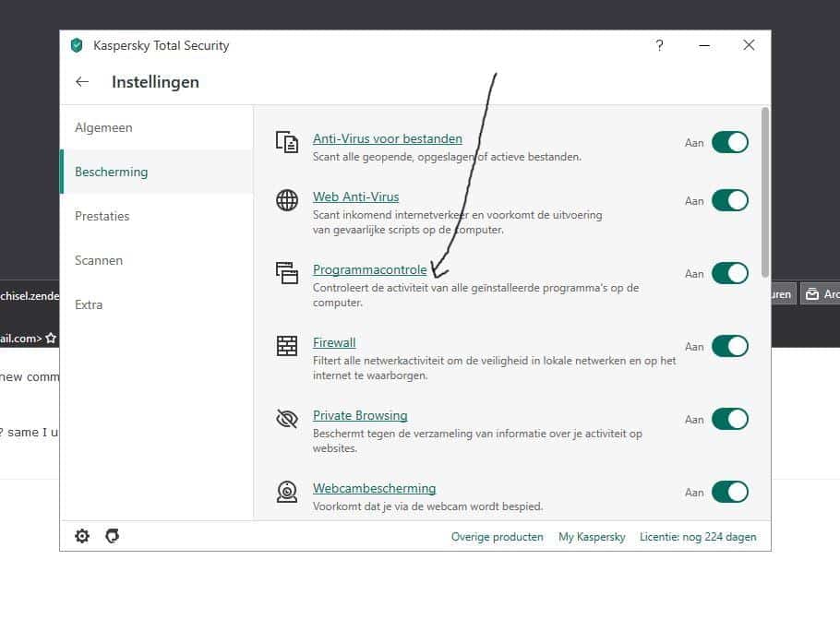Disable the Private Browsing switch
The image size is (840, 643).
[x=729, y=419]
